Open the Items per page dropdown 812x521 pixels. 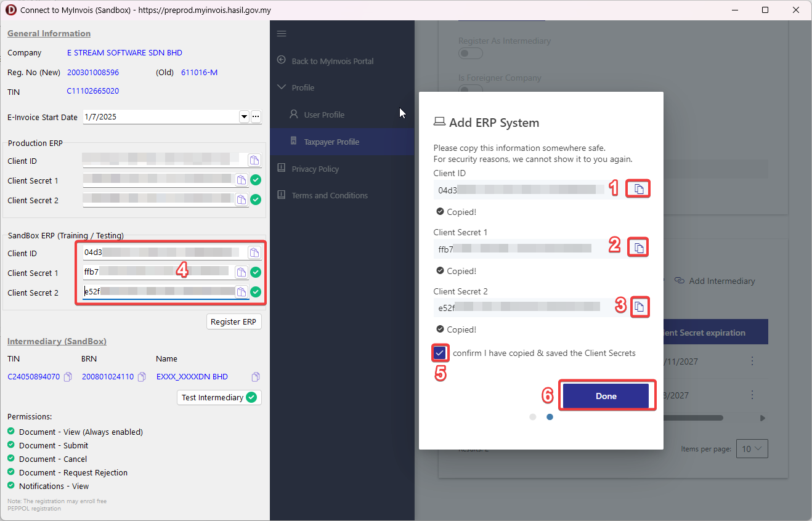[753, 449]
